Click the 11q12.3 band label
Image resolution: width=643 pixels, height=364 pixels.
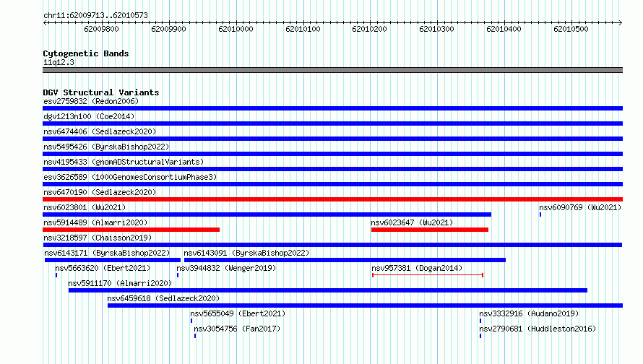(59, 62)
